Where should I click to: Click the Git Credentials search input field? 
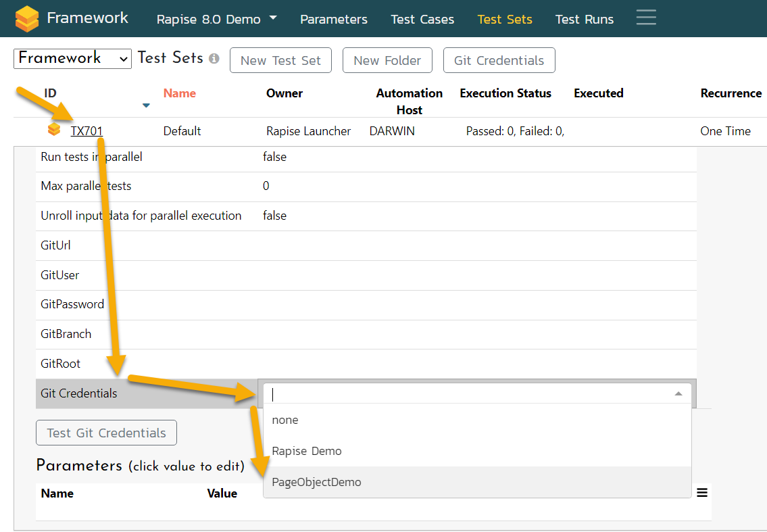466,393
